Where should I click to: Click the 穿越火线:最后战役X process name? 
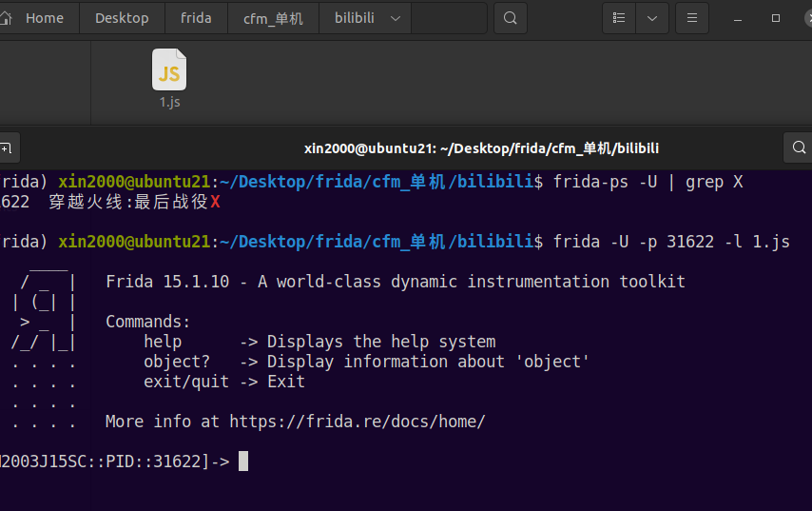(x=135, y=202)
